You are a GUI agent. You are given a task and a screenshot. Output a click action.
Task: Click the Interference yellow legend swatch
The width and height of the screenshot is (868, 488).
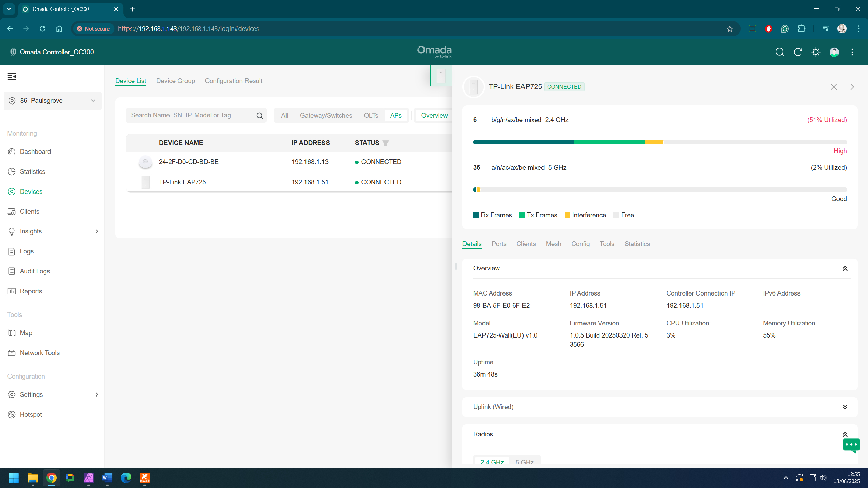567,215
